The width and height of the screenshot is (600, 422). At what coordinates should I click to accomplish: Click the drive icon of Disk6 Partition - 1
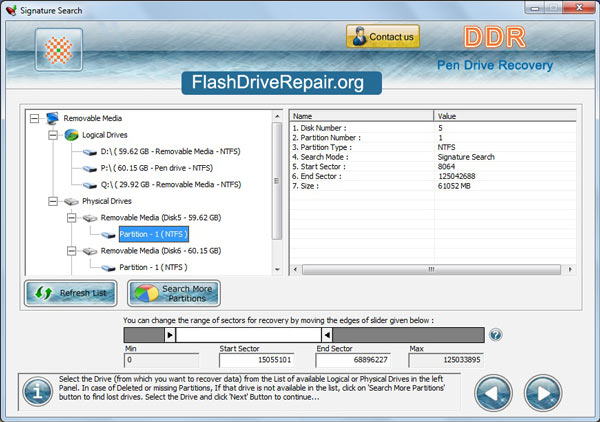point(108,268)
